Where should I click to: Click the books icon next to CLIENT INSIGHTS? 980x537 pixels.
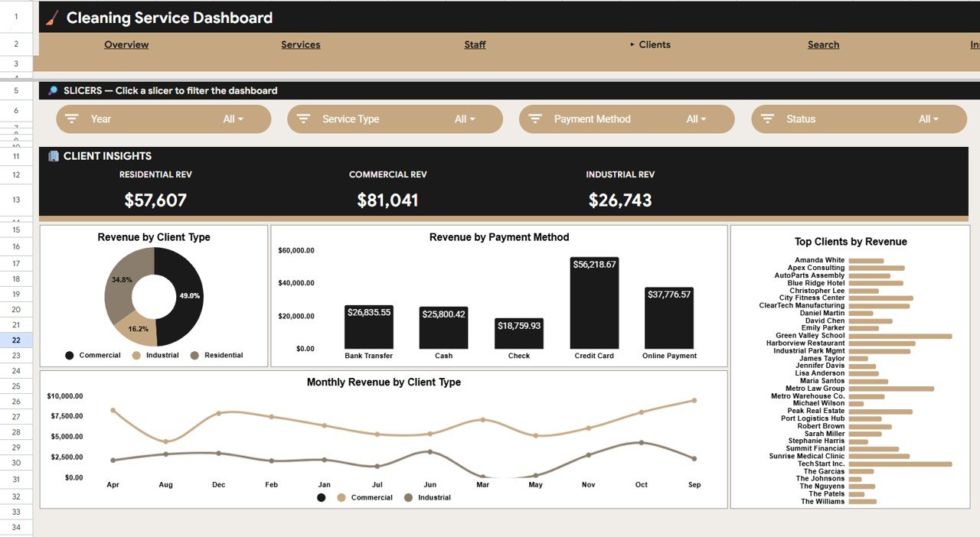(x=52, y=156)
